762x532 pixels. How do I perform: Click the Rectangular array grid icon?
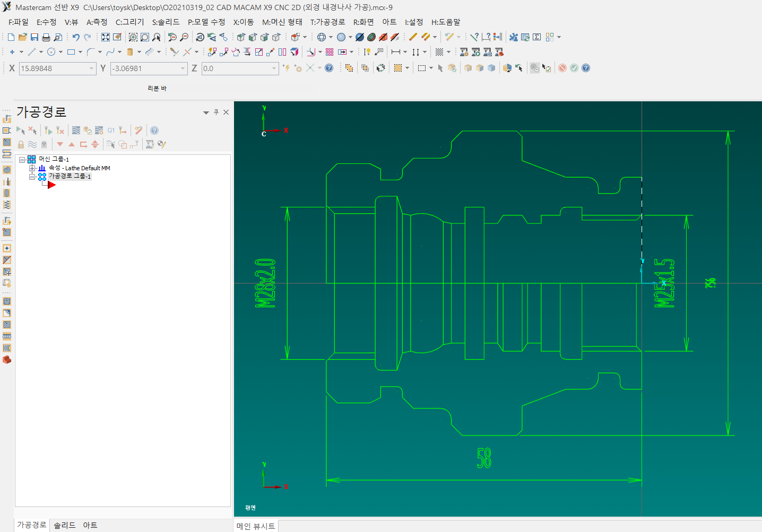pos(330,52)
